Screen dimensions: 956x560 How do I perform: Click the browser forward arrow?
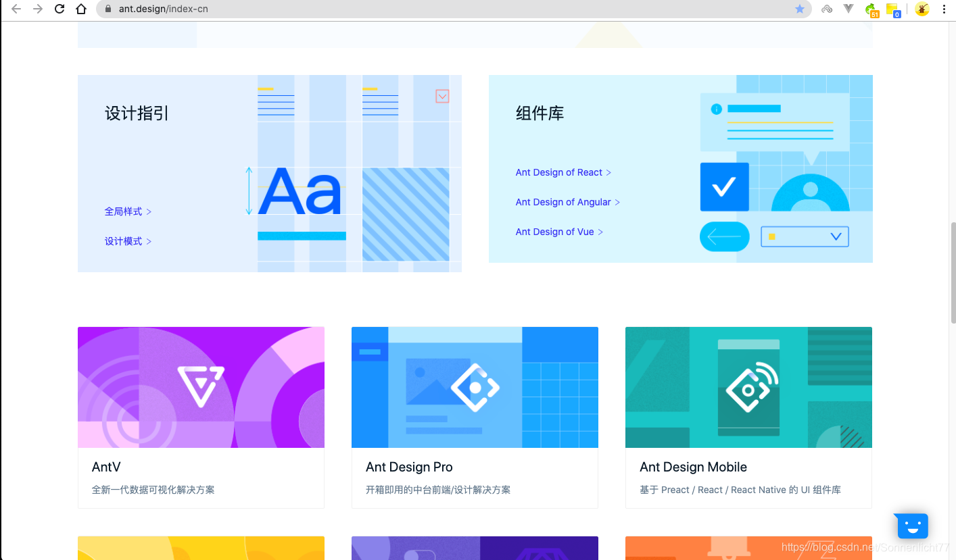[38, 9]
